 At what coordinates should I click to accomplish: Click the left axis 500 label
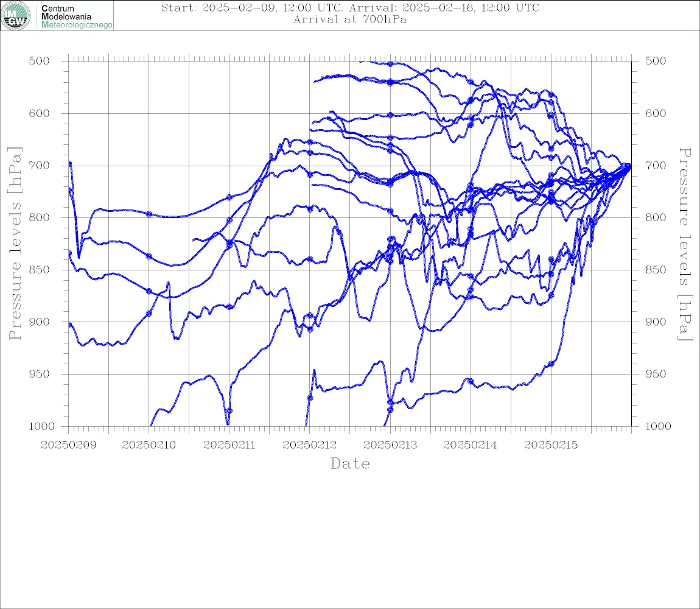39,61
